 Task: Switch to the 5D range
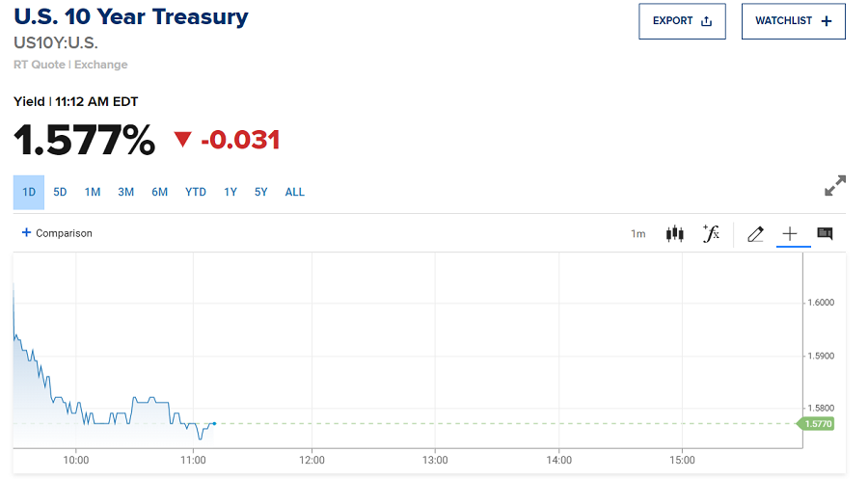60,192
